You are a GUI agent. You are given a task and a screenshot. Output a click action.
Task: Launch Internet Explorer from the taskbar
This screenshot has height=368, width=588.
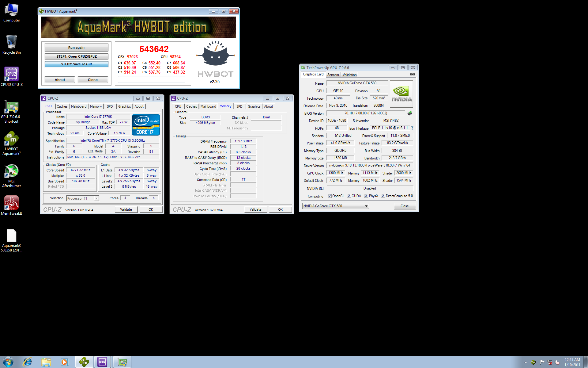28,362
